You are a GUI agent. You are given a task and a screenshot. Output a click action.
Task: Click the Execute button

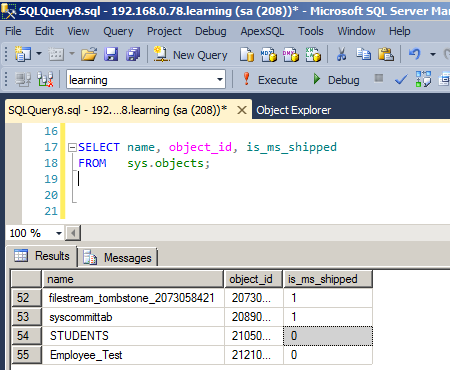(x=270, y=80)
